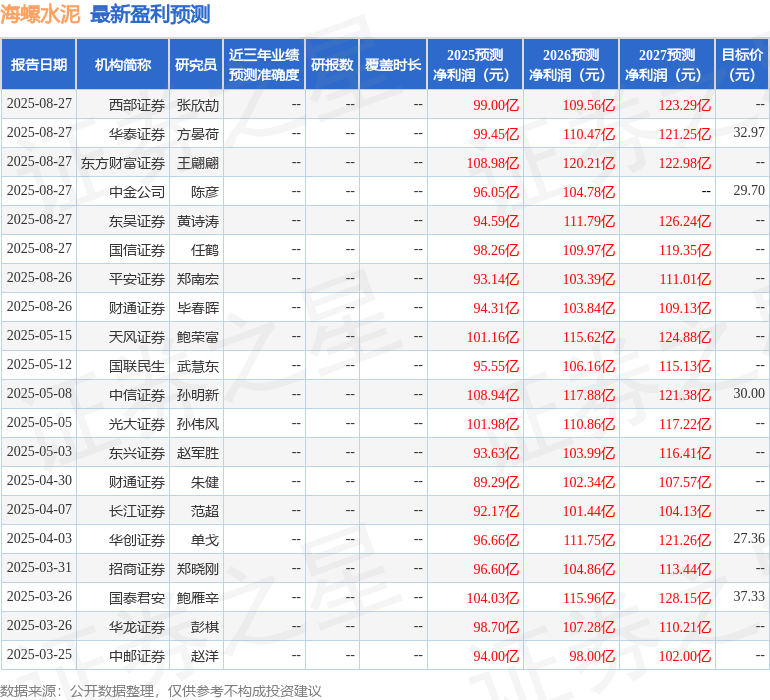This screenshot has height=700, width=770.
Task: Click analyst name 孙伟风
Action: [x=197, y=424]
